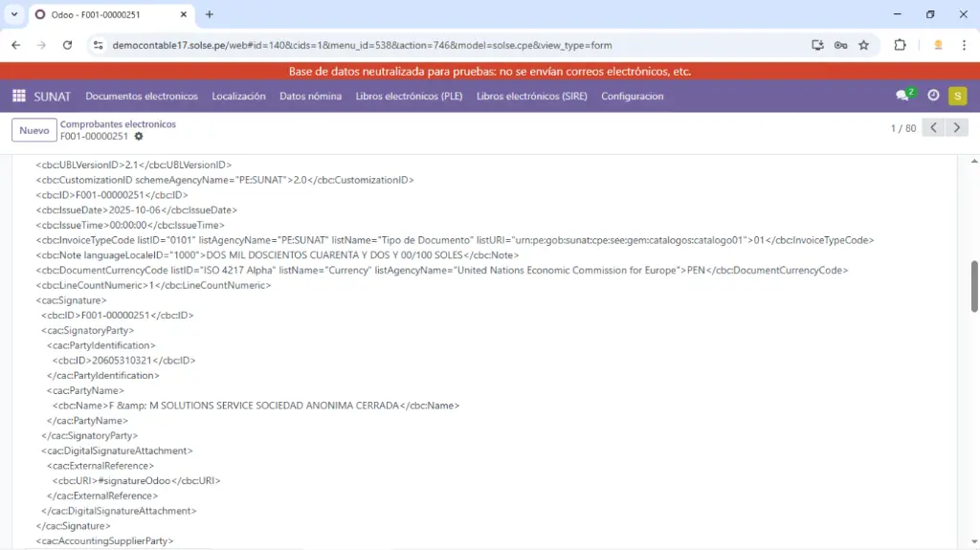Open the Odoo apps grid menu
This screenshot has width=980, height=550.
pyautogui.click(x=18, y=96)
